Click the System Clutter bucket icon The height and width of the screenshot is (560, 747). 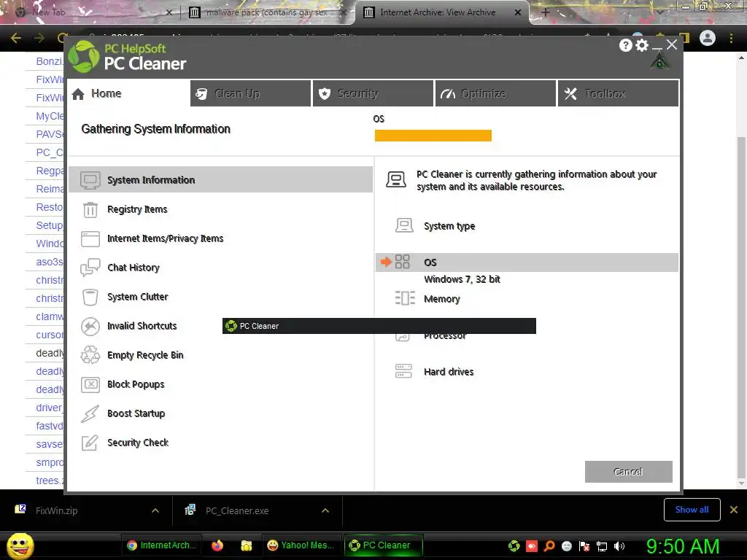[x=90, y=297]
